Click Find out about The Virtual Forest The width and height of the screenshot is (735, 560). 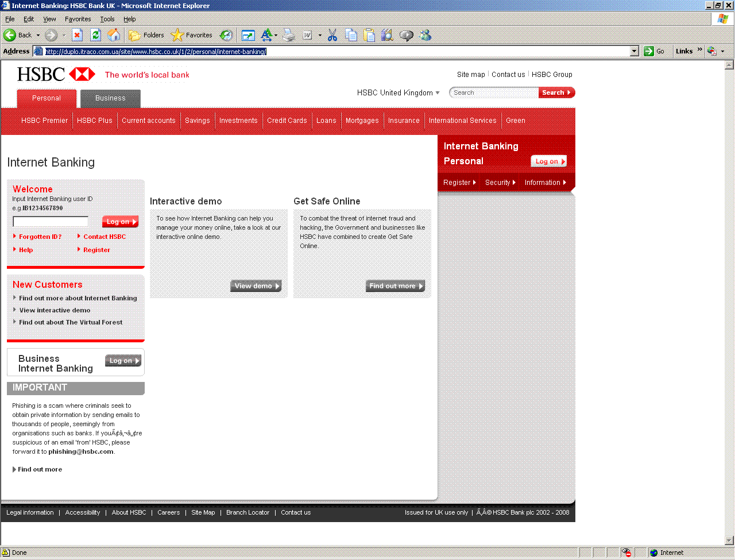coord(71,322)
